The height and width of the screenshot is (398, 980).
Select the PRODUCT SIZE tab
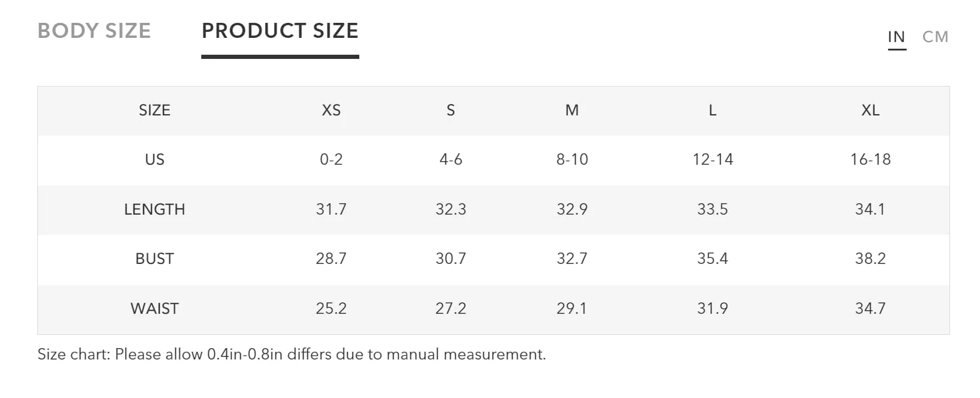point(280,31)
